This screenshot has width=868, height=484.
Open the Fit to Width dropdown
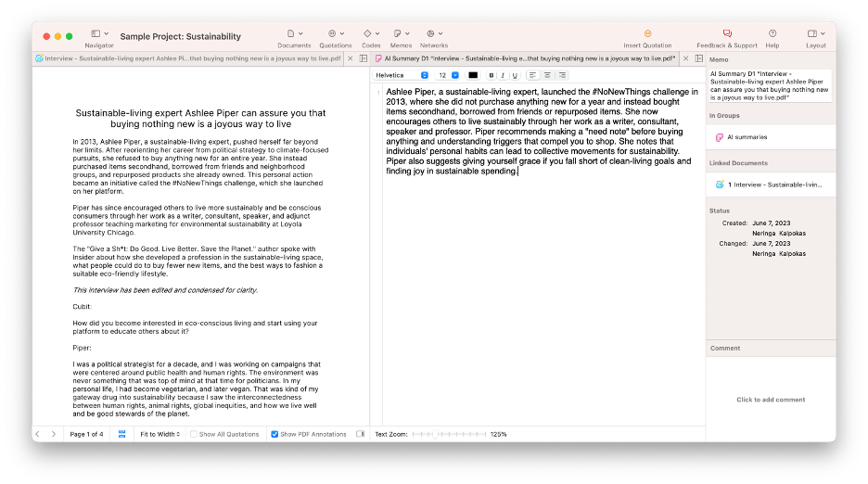[160, 434]
